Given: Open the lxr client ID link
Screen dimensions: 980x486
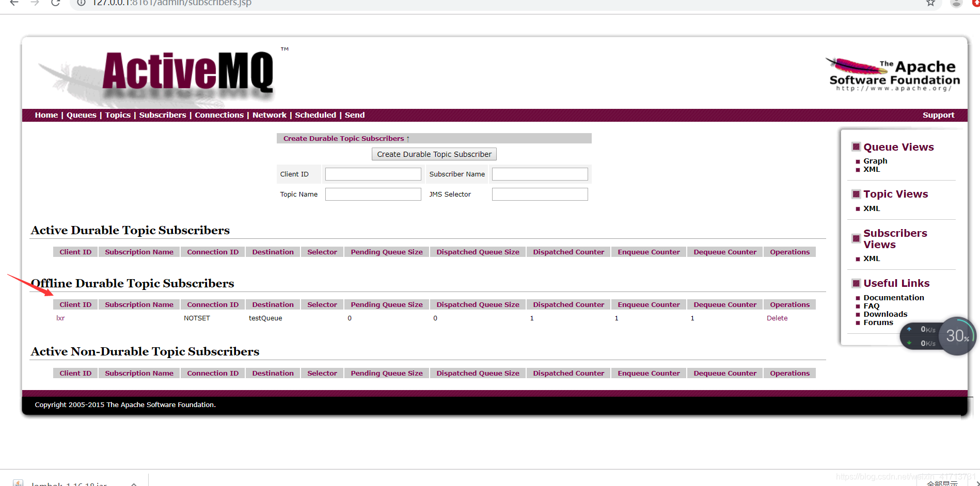Looking at the screenshot, I should tap(60, 318).
